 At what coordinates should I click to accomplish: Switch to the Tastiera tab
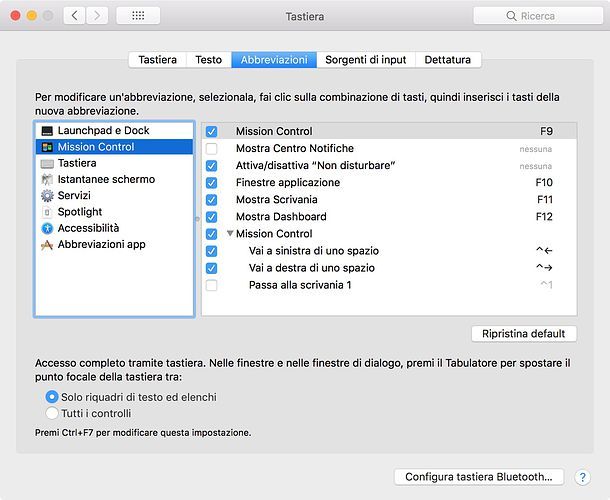pyautogui.click(x=158, y=60)
